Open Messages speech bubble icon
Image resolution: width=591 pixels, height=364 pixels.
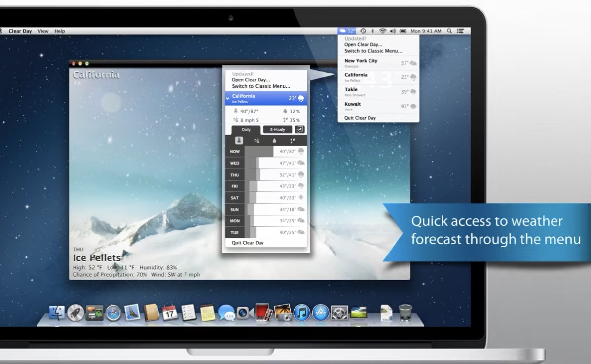click(226, 313)
